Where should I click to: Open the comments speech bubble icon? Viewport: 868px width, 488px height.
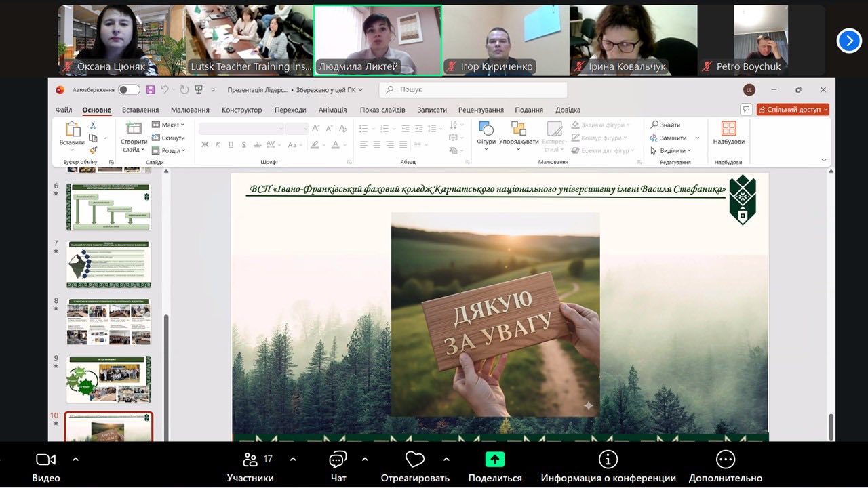746,109
